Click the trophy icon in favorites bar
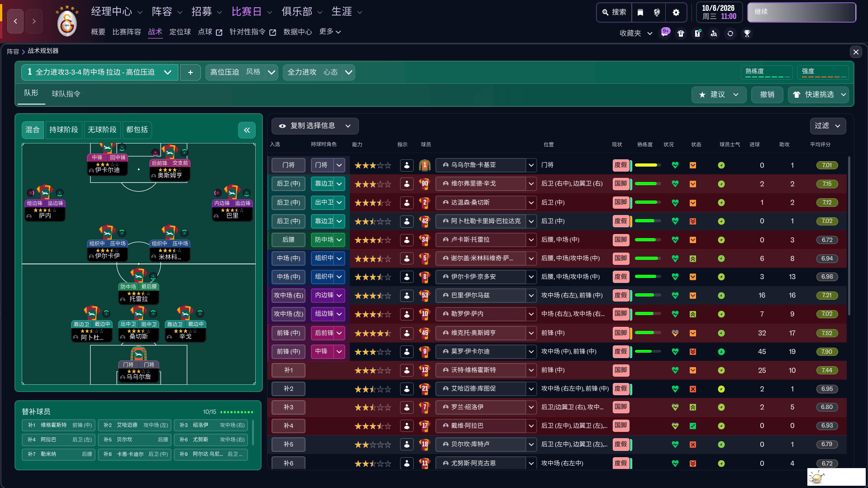The width and height of the screenshot is (868, 488). pos(747,33)
